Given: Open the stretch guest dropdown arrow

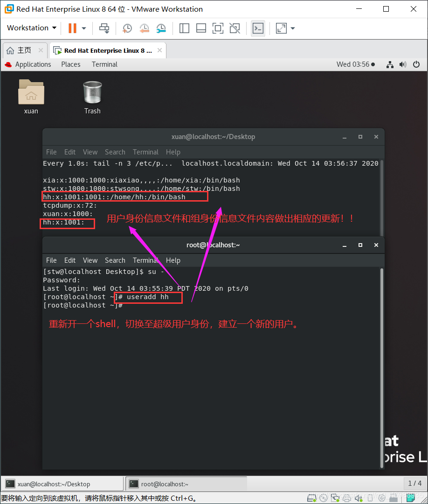Looking at the screenshot, I should tap(292, 28).
